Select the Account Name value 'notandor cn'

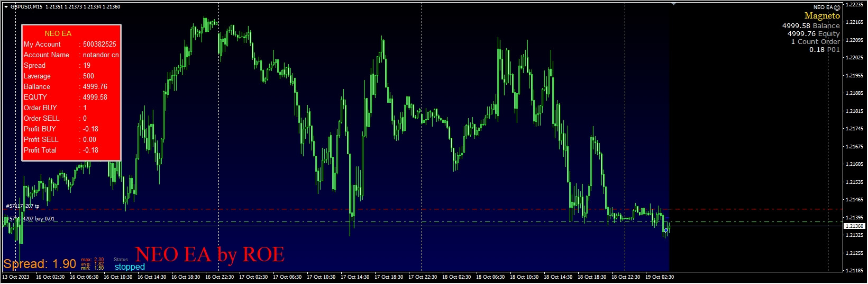tap(100, 55)
